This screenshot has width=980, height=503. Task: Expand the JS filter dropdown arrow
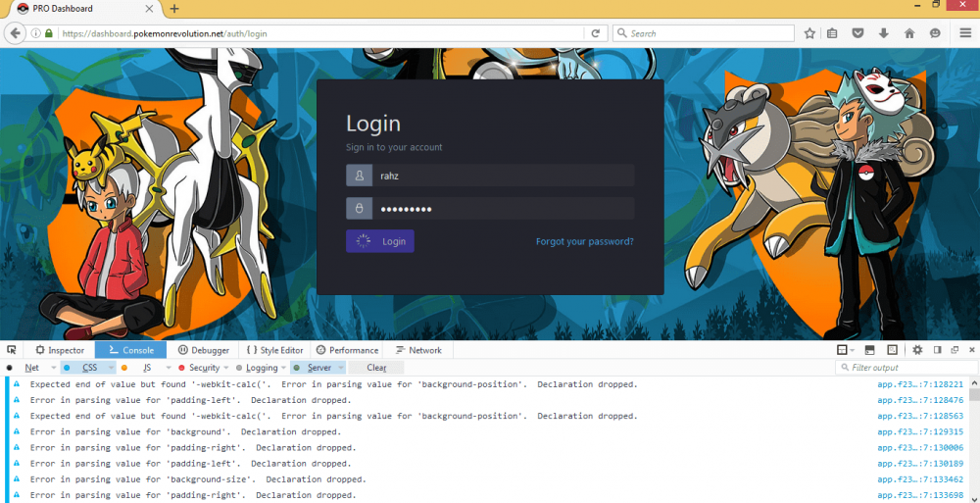[168, 368]
